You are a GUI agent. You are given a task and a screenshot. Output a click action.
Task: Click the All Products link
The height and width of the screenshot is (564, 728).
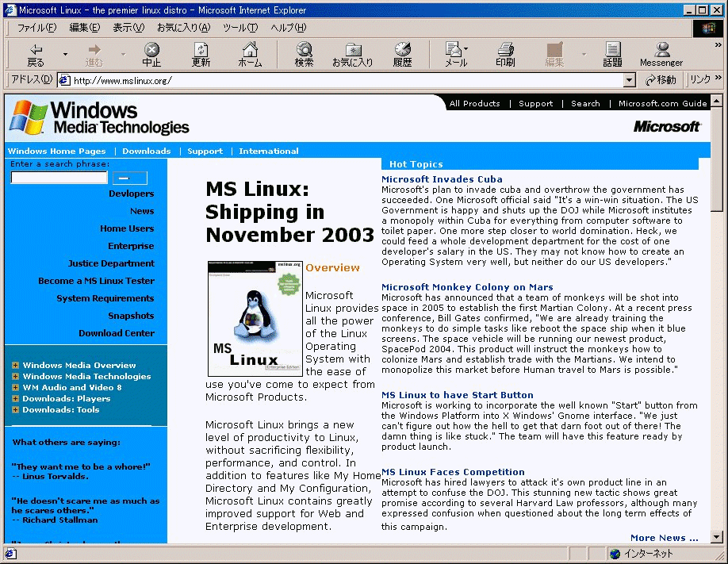point(474,104)
